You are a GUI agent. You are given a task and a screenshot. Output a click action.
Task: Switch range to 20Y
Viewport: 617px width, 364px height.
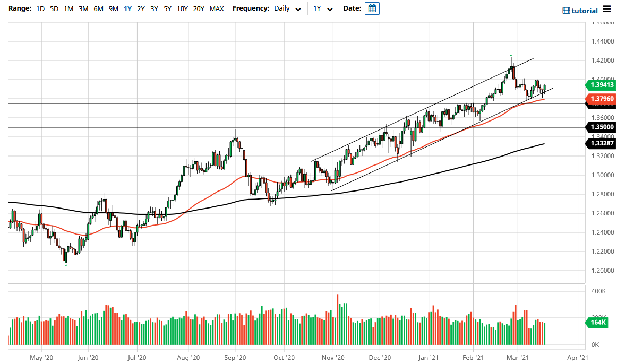pyautogui.click(x=199, y=8)
